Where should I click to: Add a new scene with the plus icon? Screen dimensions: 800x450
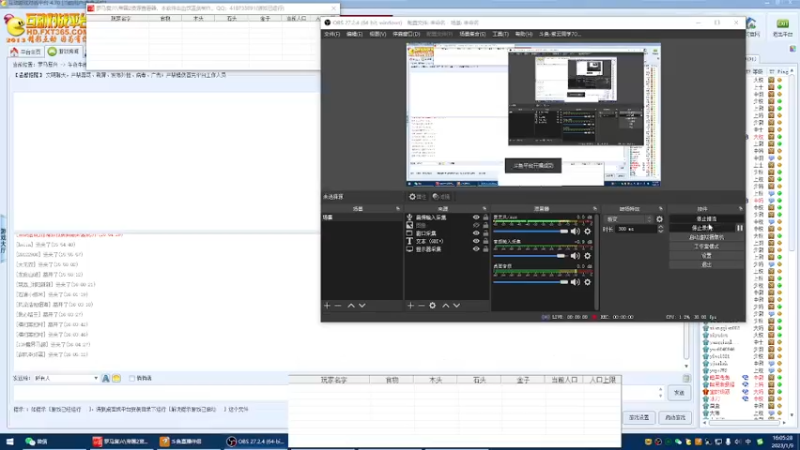pyautogui.click(x=327, y=306)
